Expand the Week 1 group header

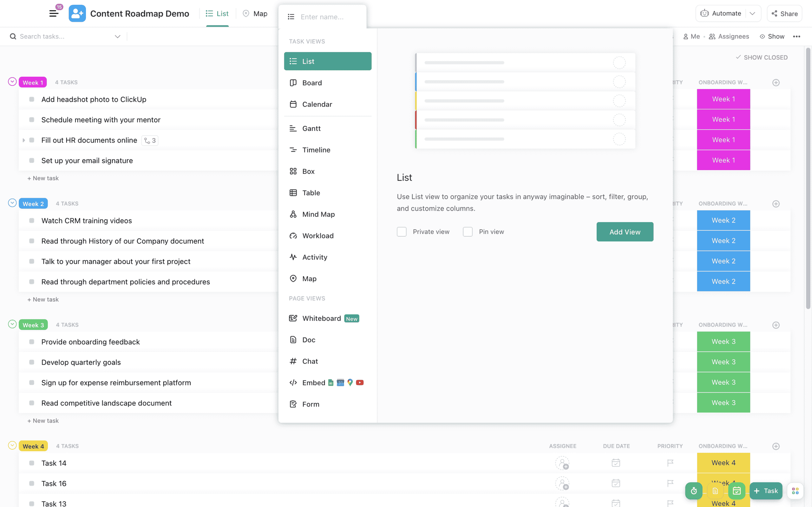(x=12, y=82)
